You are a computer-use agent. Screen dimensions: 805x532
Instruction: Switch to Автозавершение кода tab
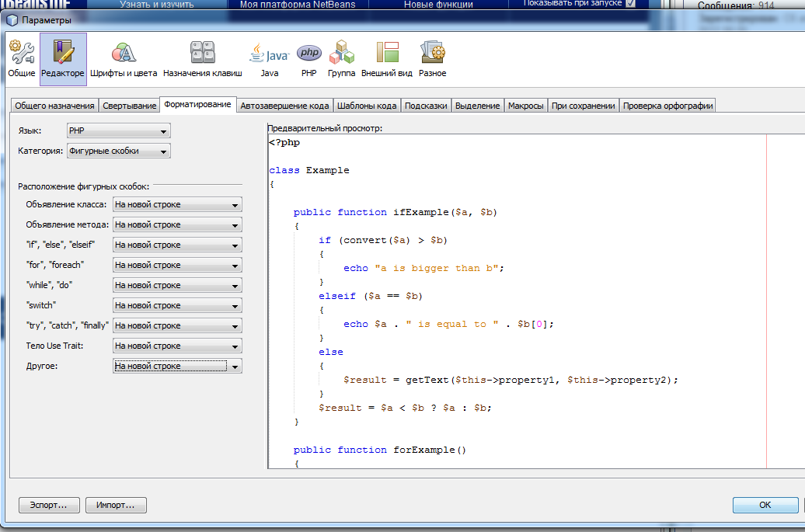point(284,105)
